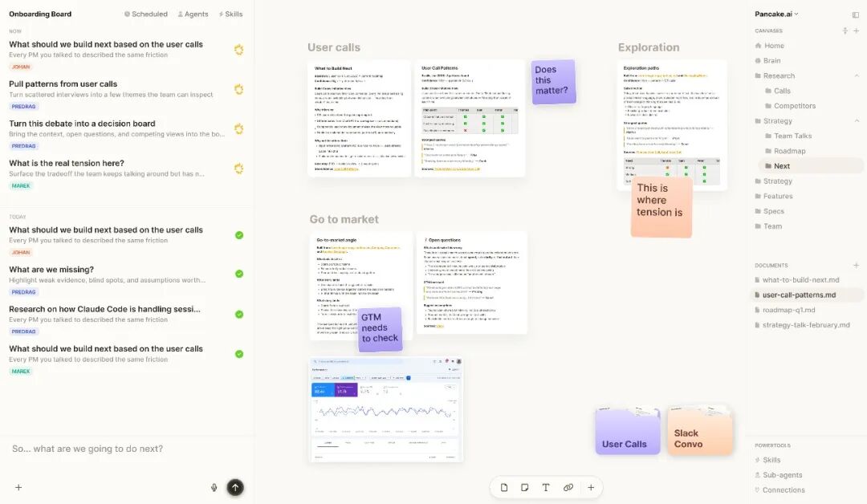
Task: Toggle the right sidebar panel icon
Action: 856,14
